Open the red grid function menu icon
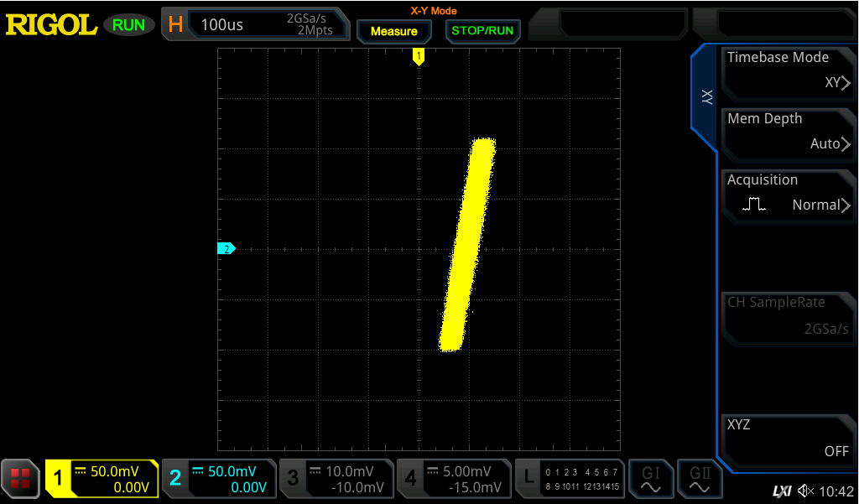The height and width of the screenshot is (504, 859). click(x=20, y=478)
